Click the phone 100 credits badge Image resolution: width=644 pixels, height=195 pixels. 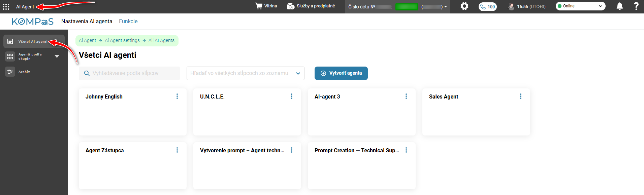click(x=487, y=7)
